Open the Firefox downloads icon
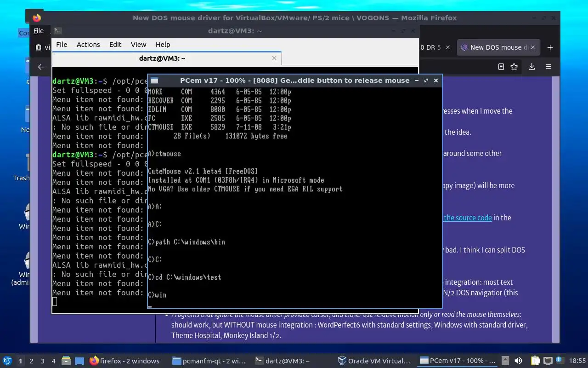Screen dimensions: 588x368 tap(531, 67)
